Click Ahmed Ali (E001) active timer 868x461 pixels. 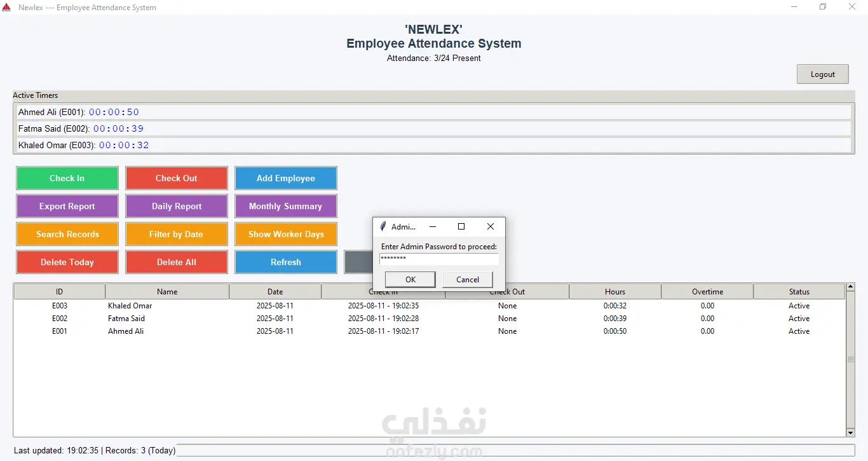tap(433, 112)
